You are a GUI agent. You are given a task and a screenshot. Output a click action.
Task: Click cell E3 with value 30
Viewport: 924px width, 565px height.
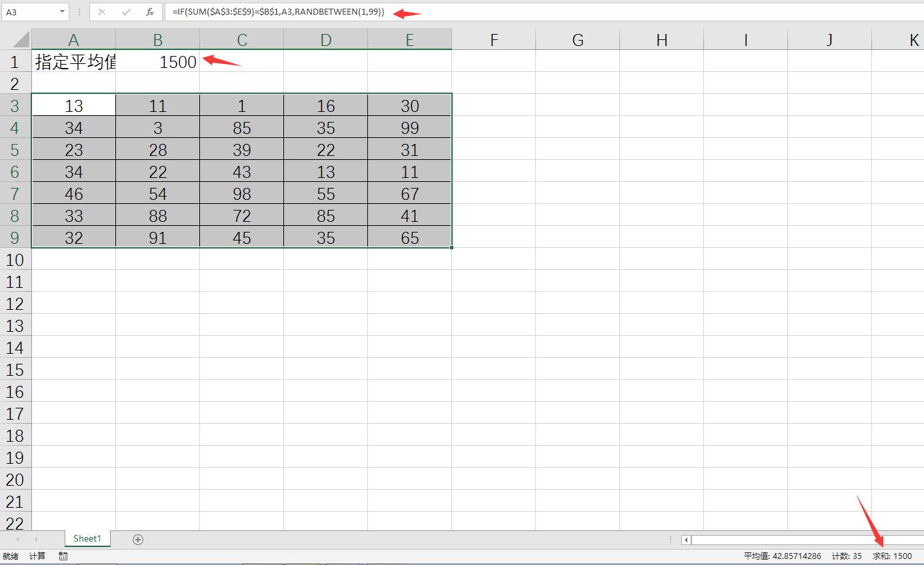[x=409, y=105]
